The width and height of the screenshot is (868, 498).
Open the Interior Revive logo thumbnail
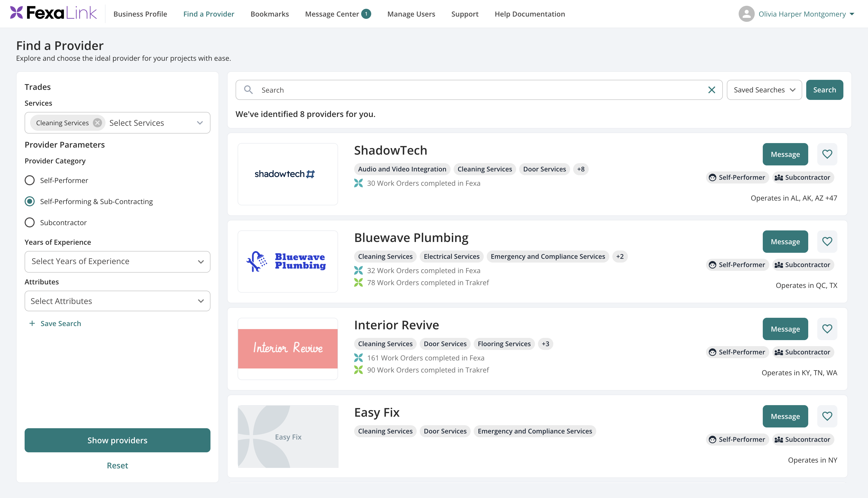(288, 349)
